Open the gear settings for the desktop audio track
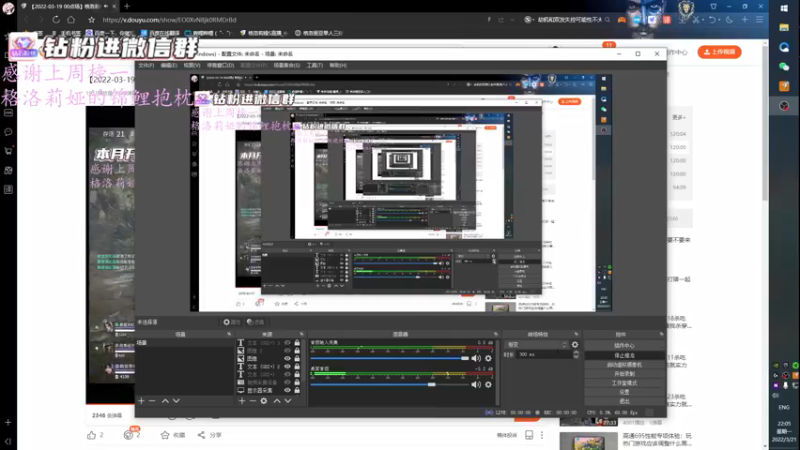Viewport: 800px width, 450px height. coord(488,384)
